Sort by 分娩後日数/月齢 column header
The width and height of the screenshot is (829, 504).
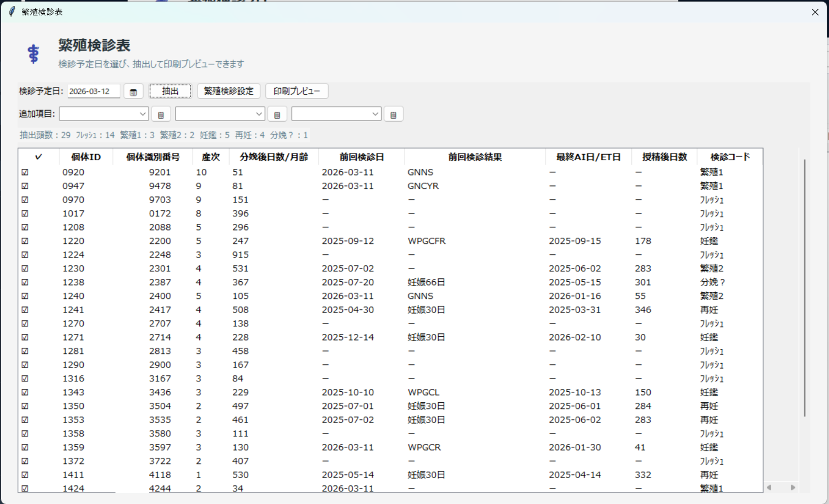pos(274,157)
